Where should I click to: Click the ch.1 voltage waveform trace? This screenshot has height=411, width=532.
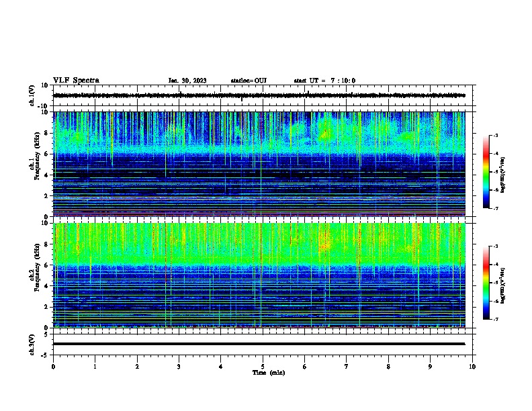[x=259, y=95]
